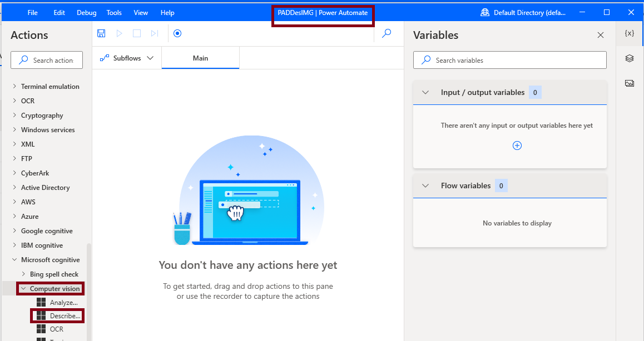This screenshot has width=644, height=341.
Task: Open the View menu
Action: 141,13
